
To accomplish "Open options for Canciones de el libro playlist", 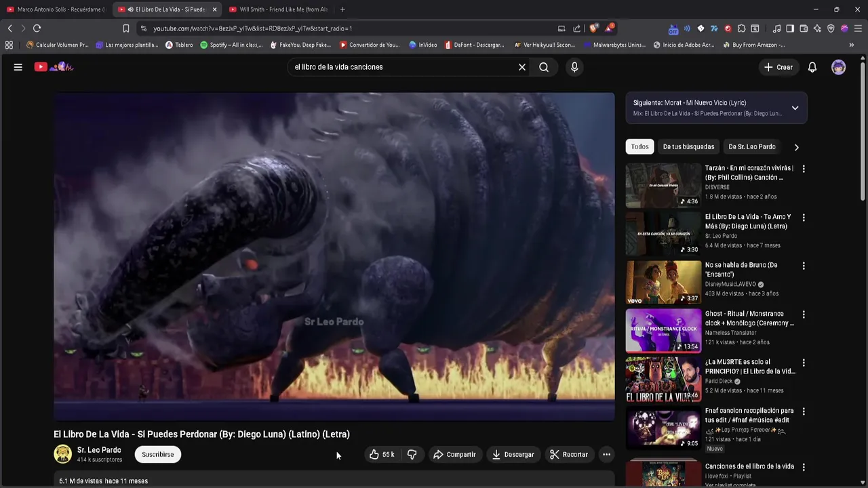I will coord(804,467).
